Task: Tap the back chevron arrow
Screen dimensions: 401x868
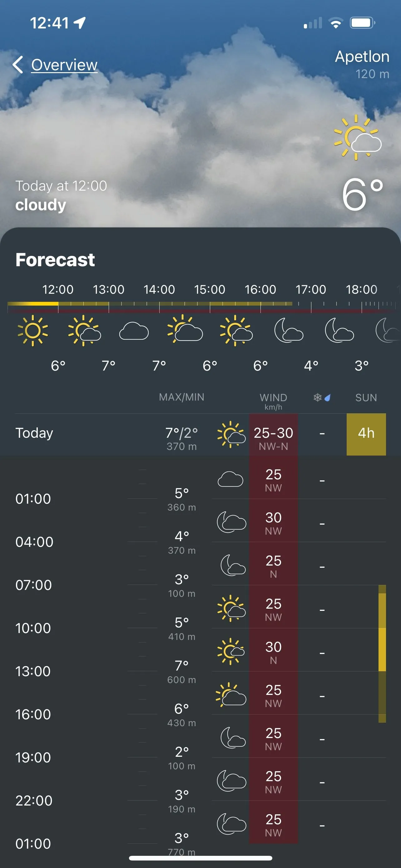Action: [x=18, y=65]
